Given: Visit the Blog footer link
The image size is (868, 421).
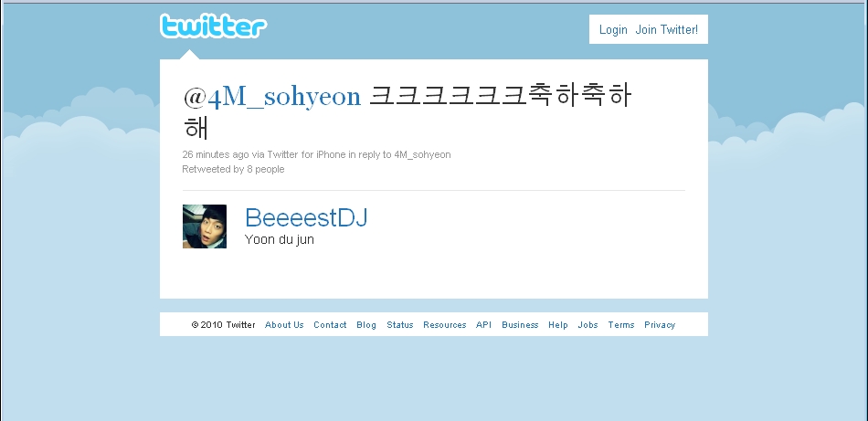Looking at the screenshot, I should tap(365, 325).
